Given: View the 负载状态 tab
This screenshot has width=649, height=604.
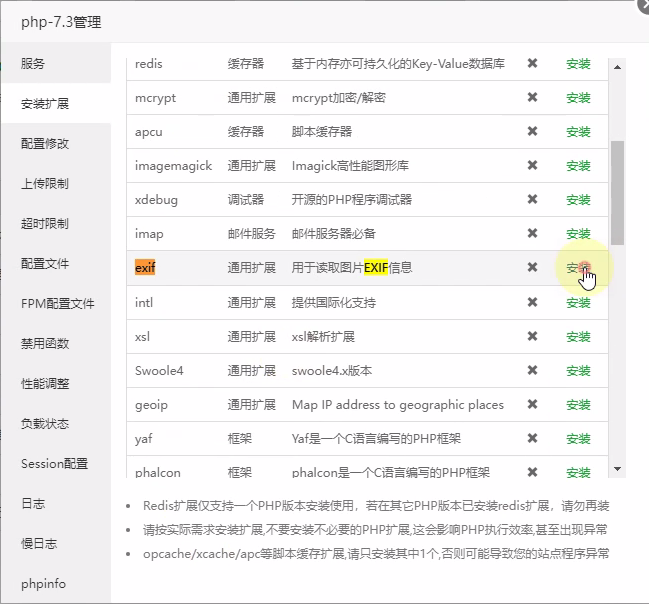Looking at the screenshot, I should (56, 424).
